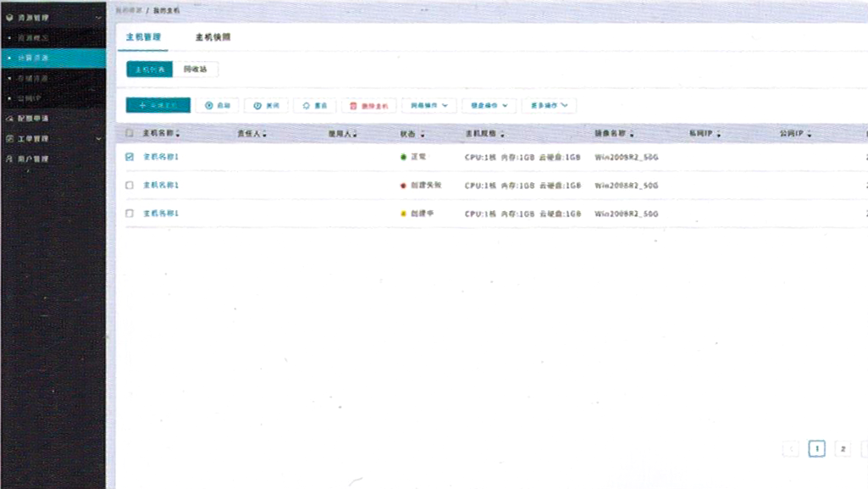The image size is (868, 489).
Task: Sort by 状态 column sort icon
Action: 423,135
